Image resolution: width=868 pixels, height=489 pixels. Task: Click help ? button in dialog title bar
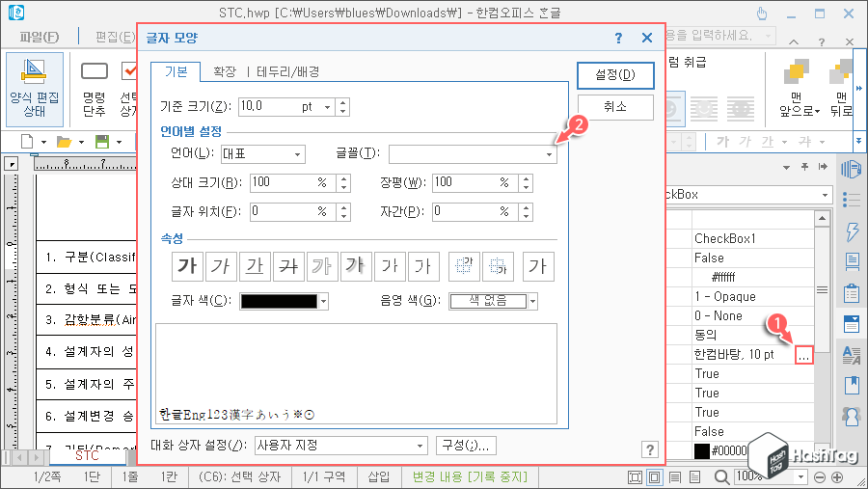(x=618, y=38)
